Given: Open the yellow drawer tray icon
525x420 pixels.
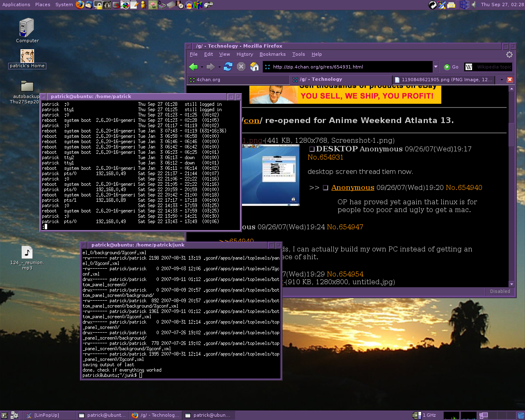Looking at the screenshot, I should pos(451,5).
